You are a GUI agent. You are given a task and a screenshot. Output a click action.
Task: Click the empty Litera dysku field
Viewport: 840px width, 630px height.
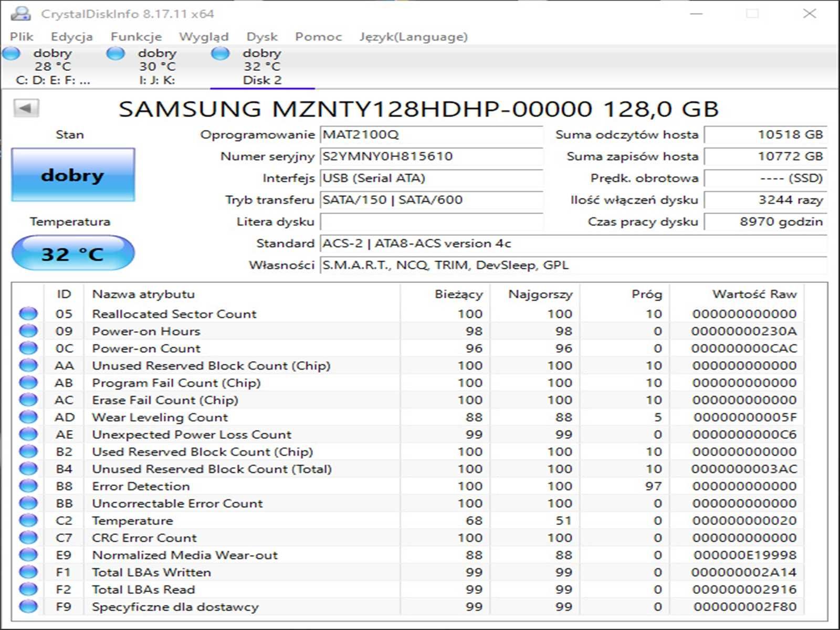(x=432, y=222)
